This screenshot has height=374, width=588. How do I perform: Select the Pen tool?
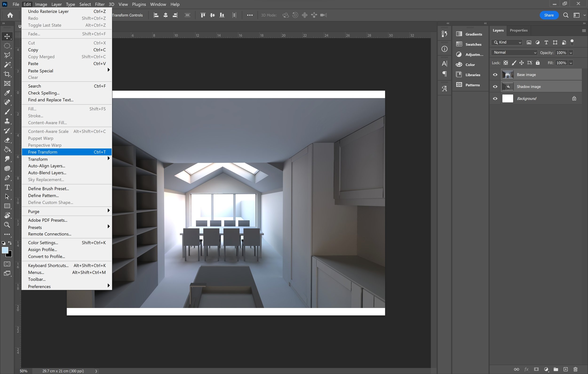tap(7, 178)
